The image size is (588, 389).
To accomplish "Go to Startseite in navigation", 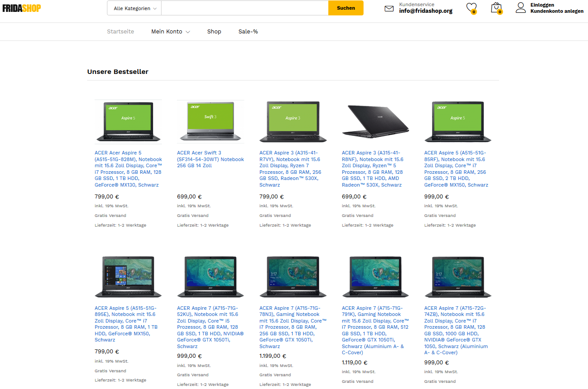I will [x=121, y=32].
